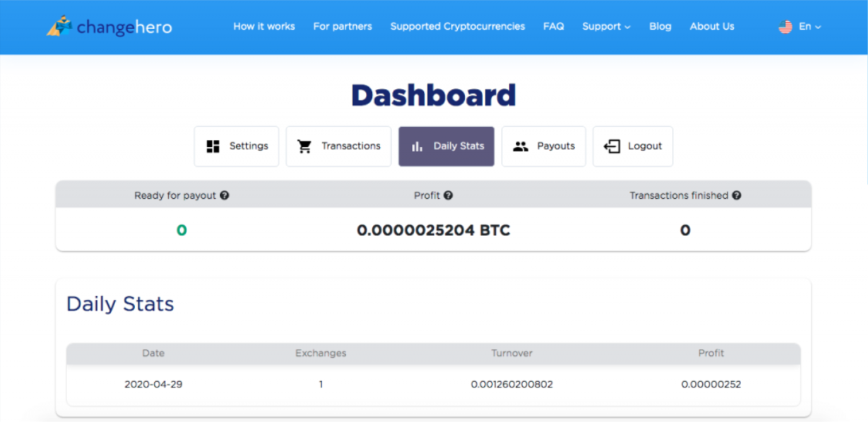Switch to the Settings tab

[x=236, y=146]
